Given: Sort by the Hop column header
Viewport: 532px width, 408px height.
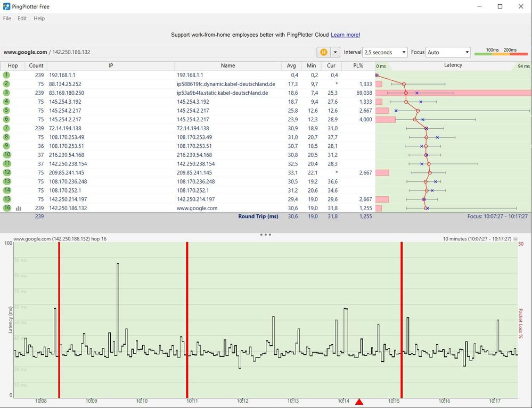Looking at the screenshot, I should pyautogui.click(x=13, y=66).
